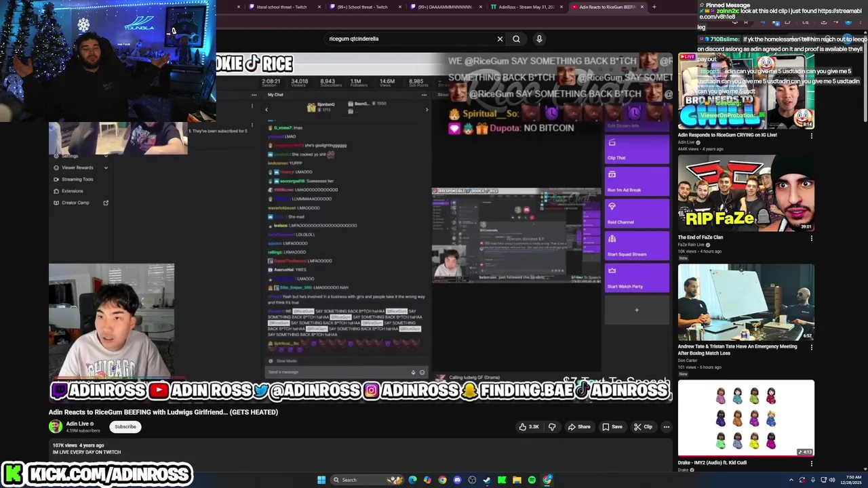Expand 'Viewer Rewards' in the dashboard sidebar
This screenshot has height=488, width=868.
pos(81,167)
